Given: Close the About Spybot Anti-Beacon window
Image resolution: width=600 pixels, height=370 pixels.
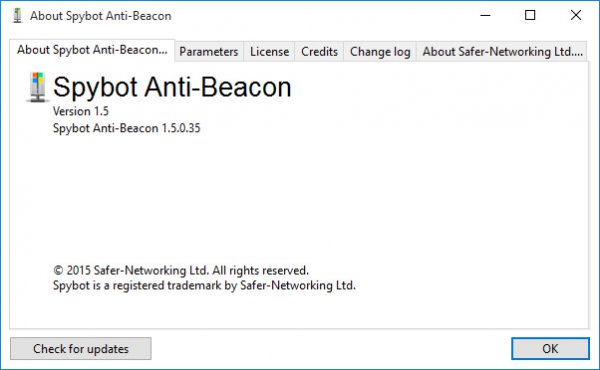Looking at the screenshot, I should [576, 15].
